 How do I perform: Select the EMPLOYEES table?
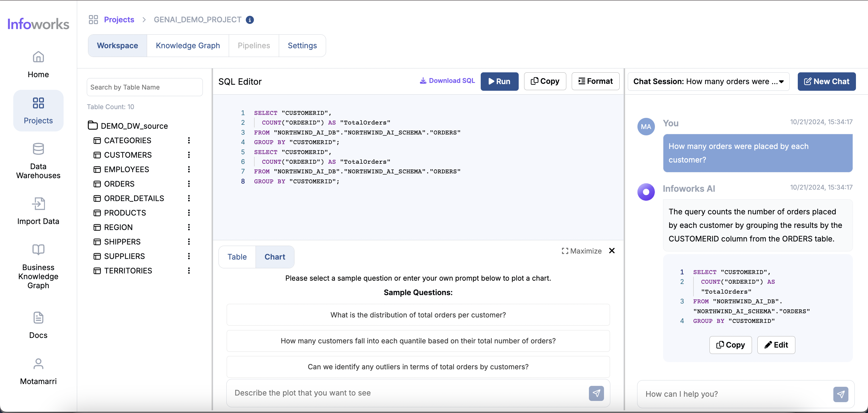pyautogui.click(x=126, y=169)
